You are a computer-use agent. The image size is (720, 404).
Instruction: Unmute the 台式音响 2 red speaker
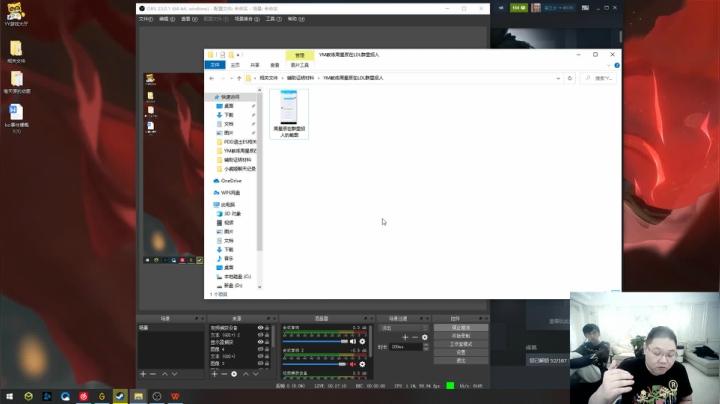pos(353,364)
